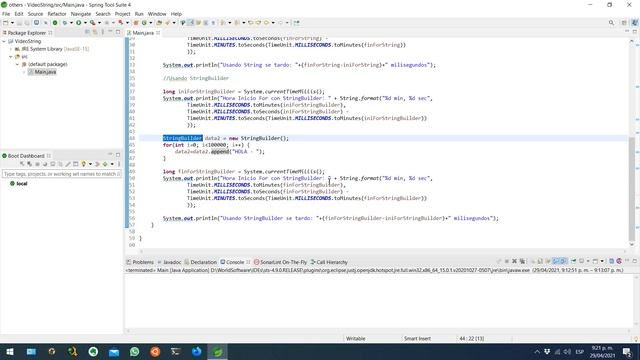The width and height of the screenshot is (640, 360).
Task: Click the ESP language indicator in tray
Action: point(579,351)
